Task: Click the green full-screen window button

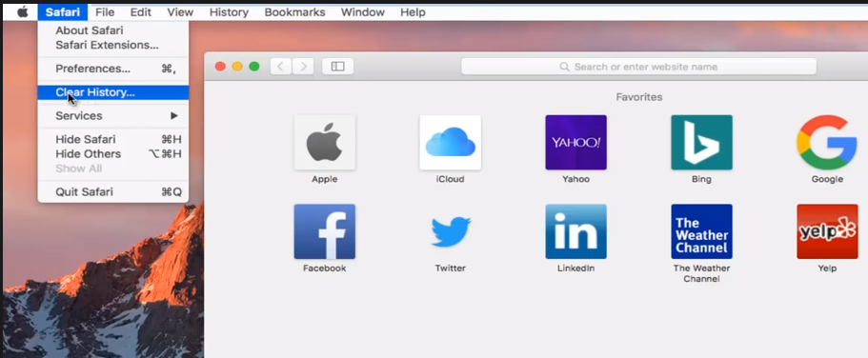Action: [254, 67]
